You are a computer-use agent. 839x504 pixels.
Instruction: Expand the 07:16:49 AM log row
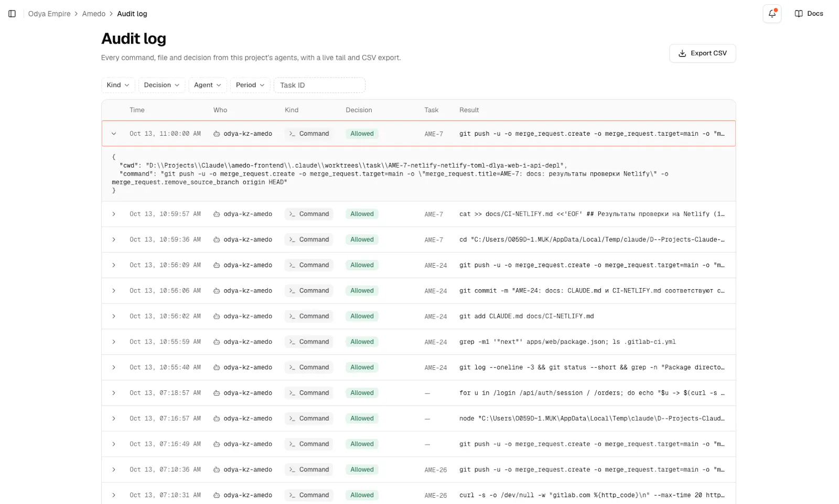click(114, 444)
